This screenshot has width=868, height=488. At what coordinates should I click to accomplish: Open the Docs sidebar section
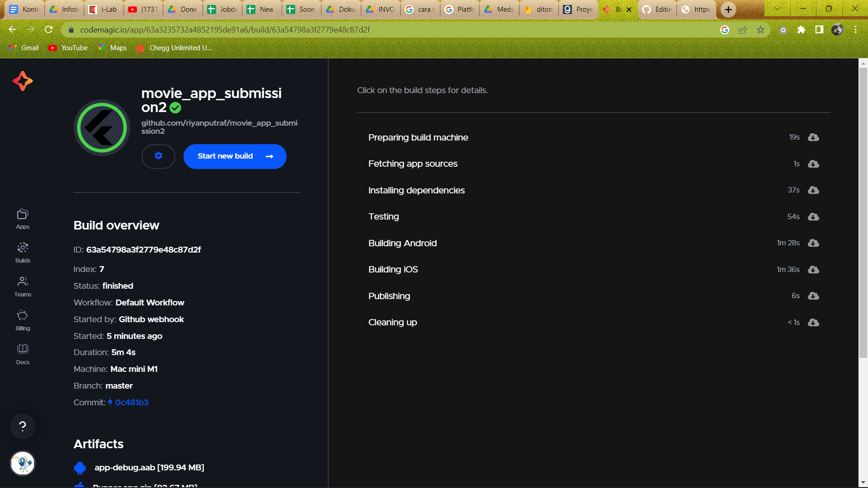23,355
